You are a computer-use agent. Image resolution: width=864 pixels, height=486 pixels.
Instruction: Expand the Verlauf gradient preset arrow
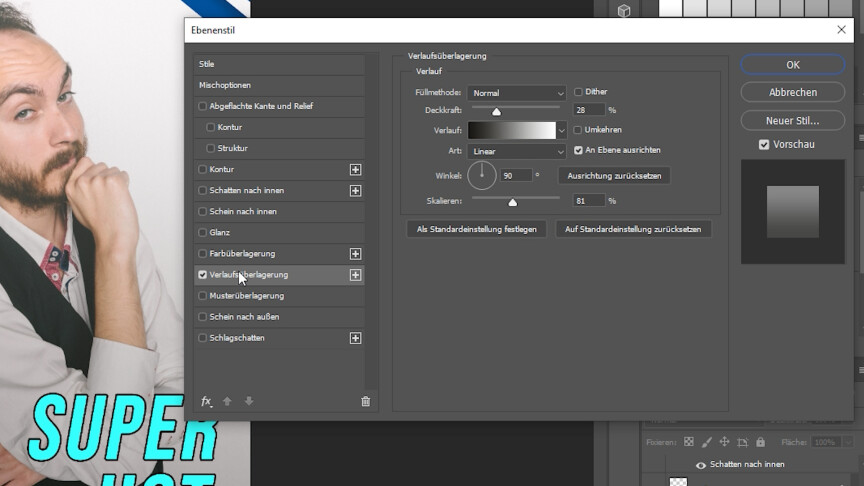click(x=561, y=131)
